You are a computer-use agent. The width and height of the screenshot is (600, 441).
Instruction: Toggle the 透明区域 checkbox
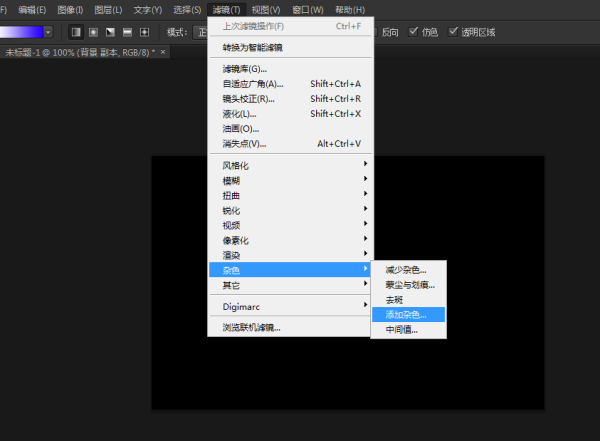point(454,32)
